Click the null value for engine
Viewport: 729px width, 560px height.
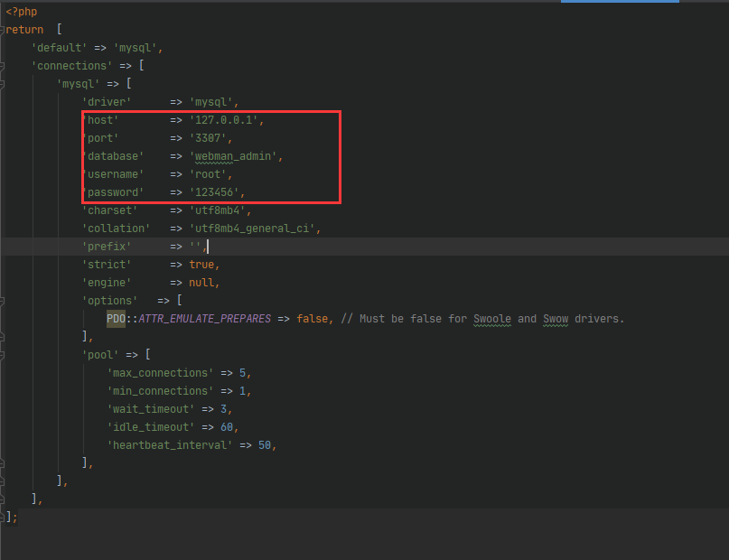pyautogui.click(x=201, y=283)
